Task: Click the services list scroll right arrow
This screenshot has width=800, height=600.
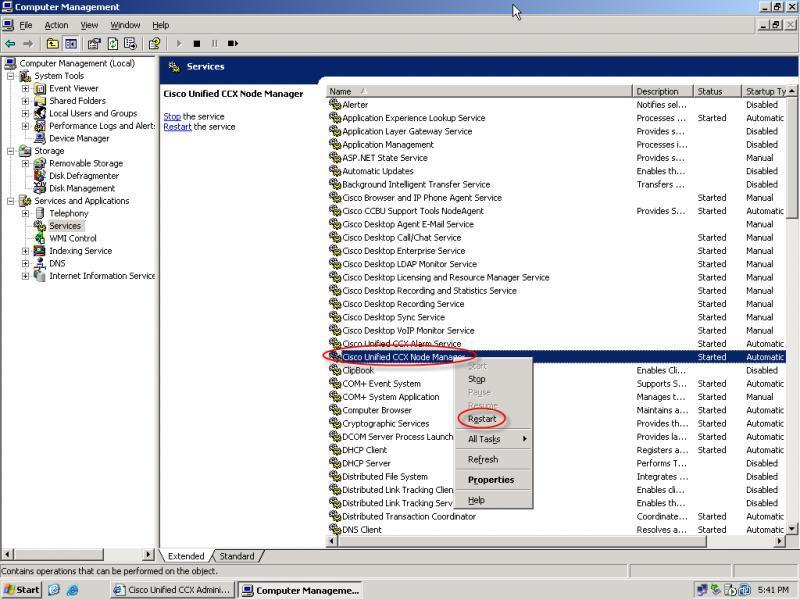Action: [x=779, y=541]
